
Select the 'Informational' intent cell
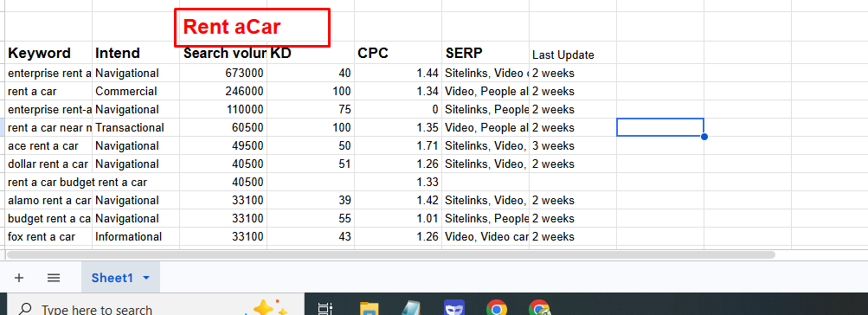coord(136,237)
